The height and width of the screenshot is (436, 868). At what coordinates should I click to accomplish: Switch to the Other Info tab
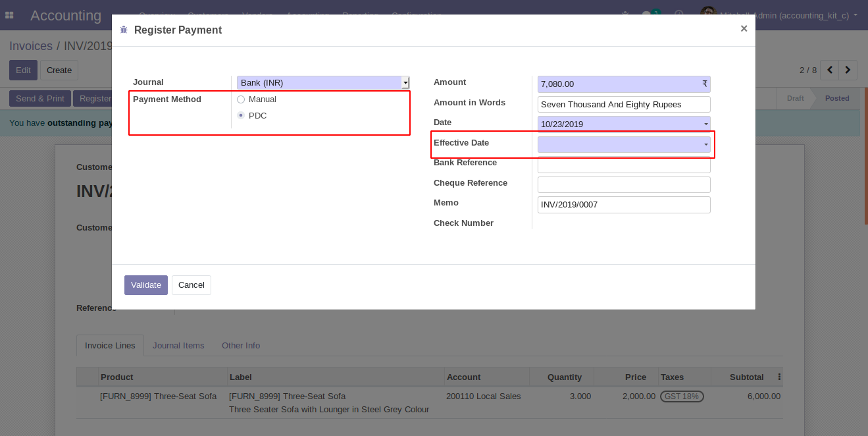tap(240, 346)
